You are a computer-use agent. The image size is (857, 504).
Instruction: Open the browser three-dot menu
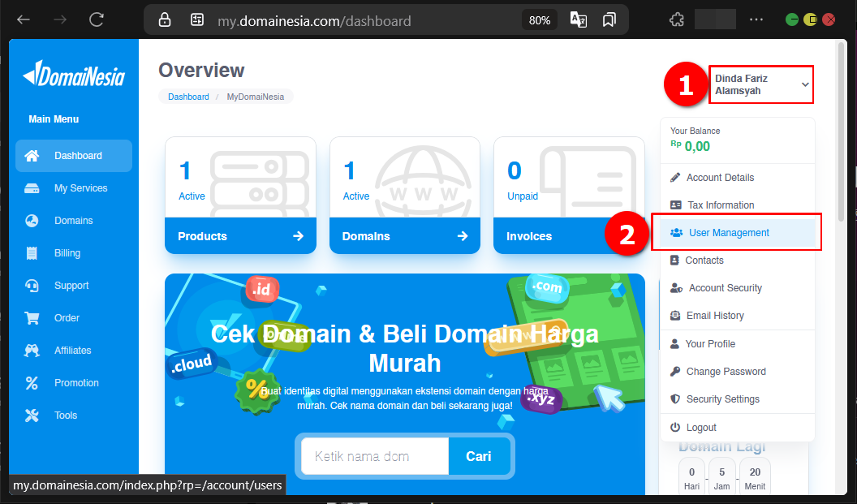[x=756, y=19]
